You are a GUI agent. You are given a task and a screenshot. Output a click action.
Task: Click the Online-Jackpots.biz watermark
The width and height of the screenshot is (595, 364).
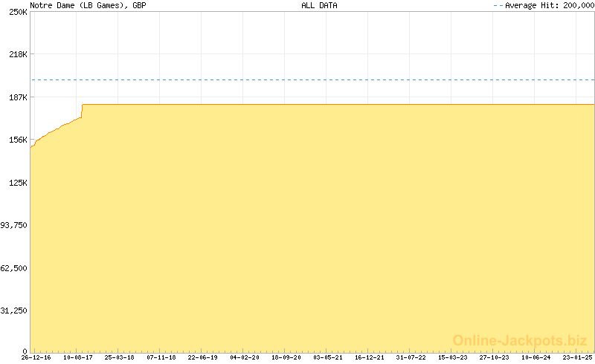click(x=518, y=340)
